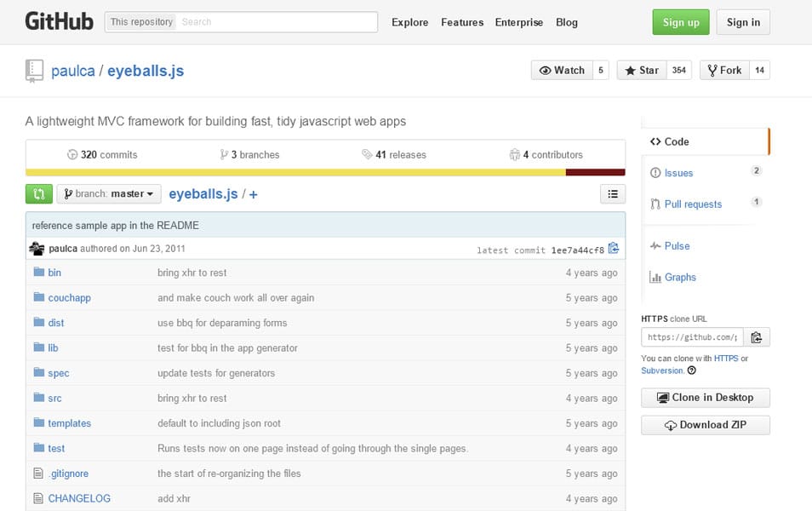This screenshot has height=511, width=812.
Task: Click the repository book icon beside paulca
Action: coord(34,71)
